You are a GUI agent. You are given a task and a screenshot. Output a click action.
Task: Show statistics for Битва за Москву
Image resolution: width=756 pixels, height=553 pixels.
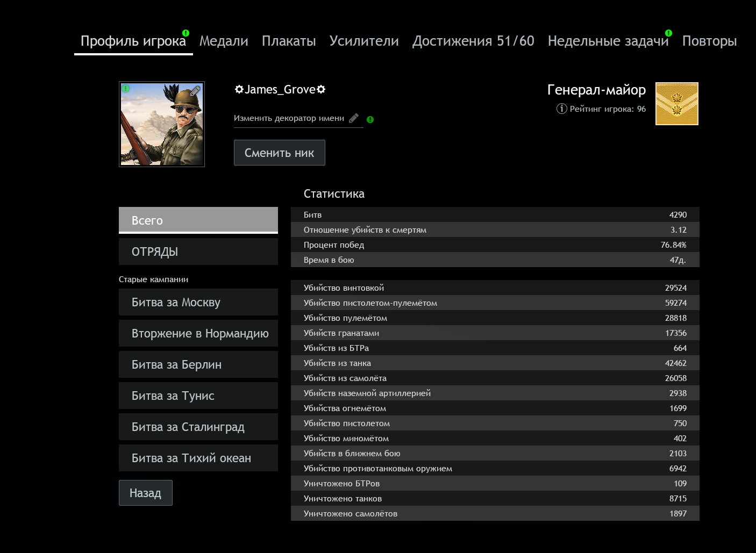tap(198, 302)
